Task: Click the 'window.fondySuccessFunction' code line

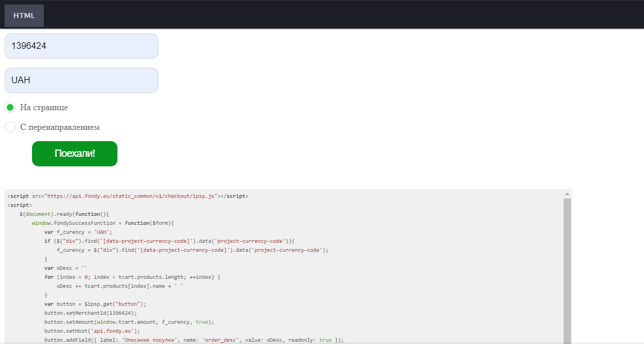Action: (x=103, y=223)
